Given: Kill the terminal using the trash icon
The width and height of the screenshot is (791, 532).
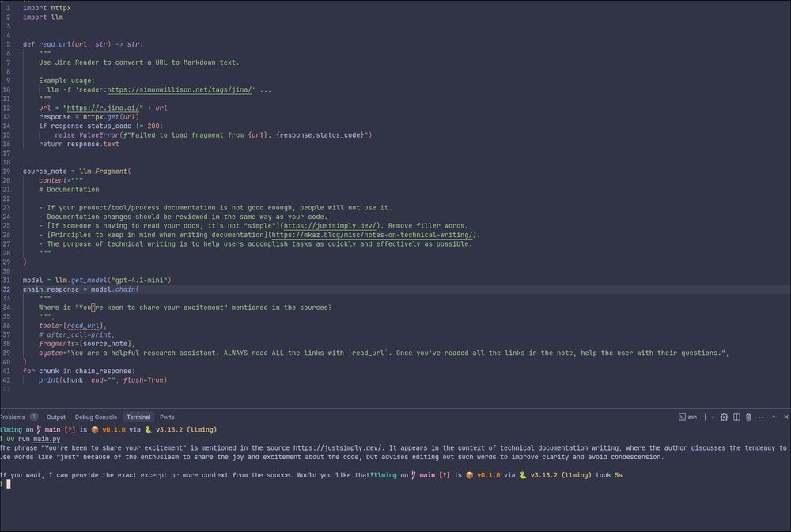Looking at the screenshot, I should click(x=749, y=417).
